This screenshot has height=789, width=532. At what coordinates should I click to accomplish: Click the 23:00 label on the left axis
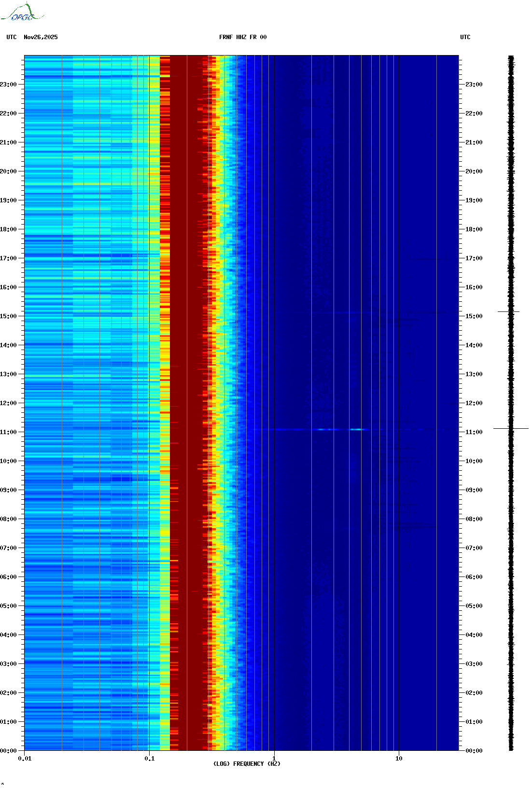coord(8,85)
